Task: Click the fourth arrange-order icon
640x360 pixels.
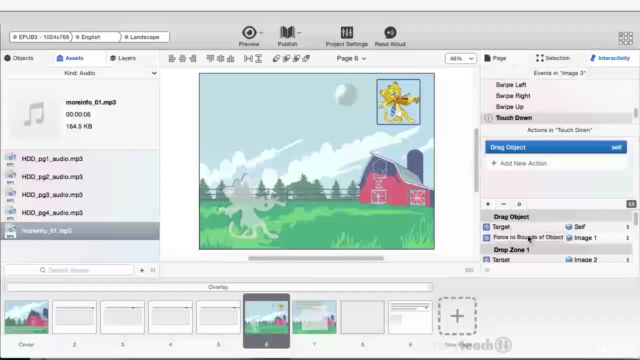Action: (306, 58)
